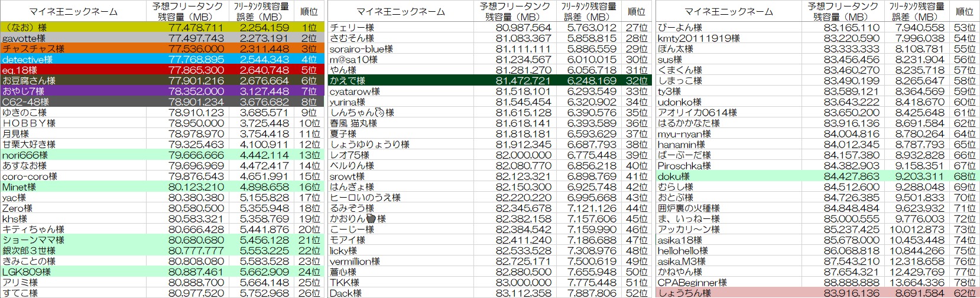The image size is (980, 298).
Task: Click the gavotte様 nickname cell
Action: (x=73, y=38)
